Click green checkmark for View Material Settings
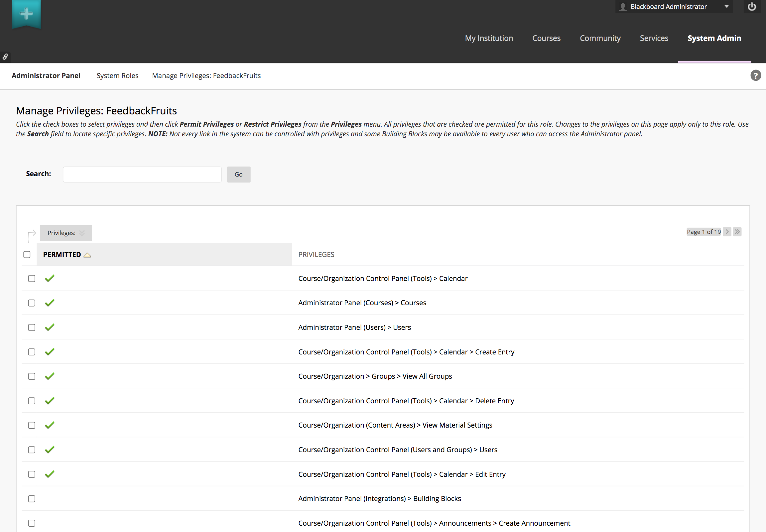Screen dimensions: 766x532 pos(50,425)
